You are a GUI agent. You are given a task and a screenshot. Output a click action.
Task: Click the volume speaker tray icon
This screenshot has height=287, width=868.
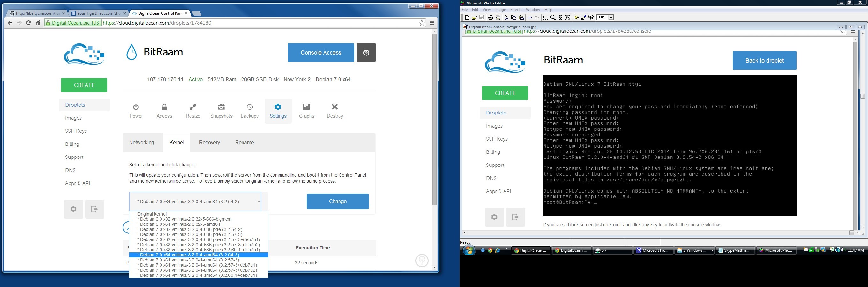843,250
